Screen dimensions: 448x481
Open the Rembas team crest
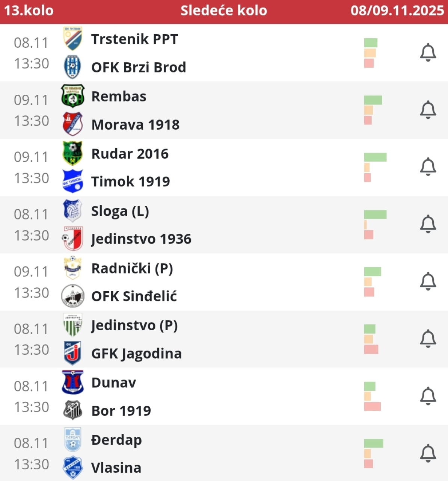coord(72,96)
